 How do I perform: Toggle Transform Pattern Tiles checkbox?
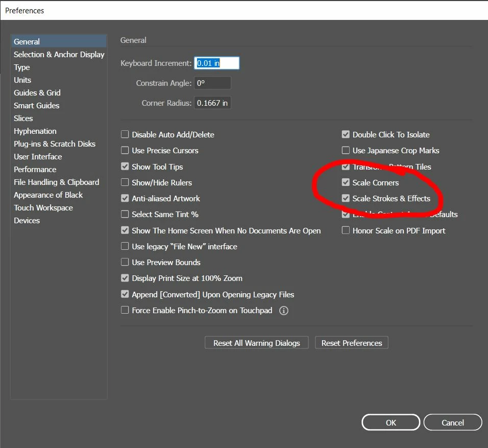click(x=346, y=167)
